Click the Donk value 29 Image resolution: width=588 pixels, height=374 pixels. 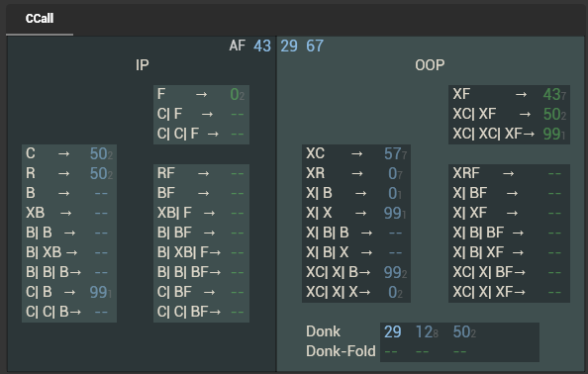pyautogui.click(x=393, y=332)
